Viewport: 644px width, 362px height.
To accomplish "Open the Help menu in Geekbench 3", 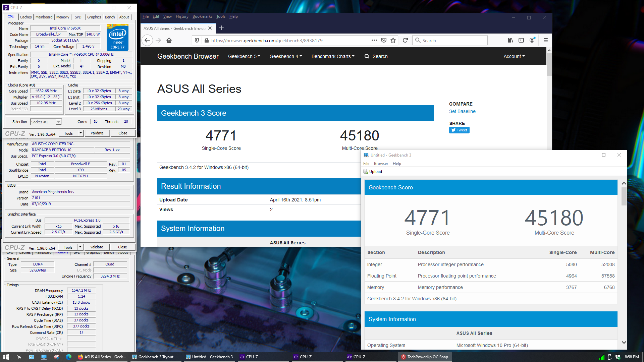I will pyautogui.click(x=397, y=164).
